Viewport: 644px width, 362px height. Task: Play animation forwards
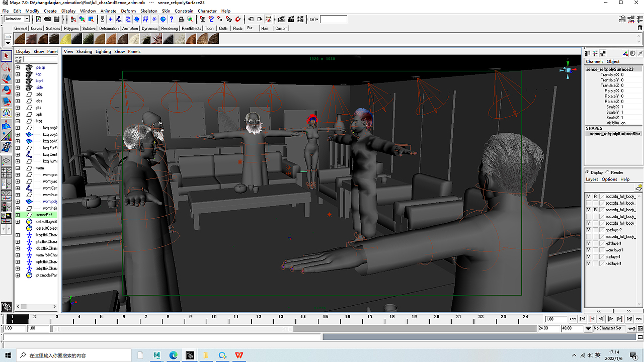pyautogui.click(x=611, y=319)
